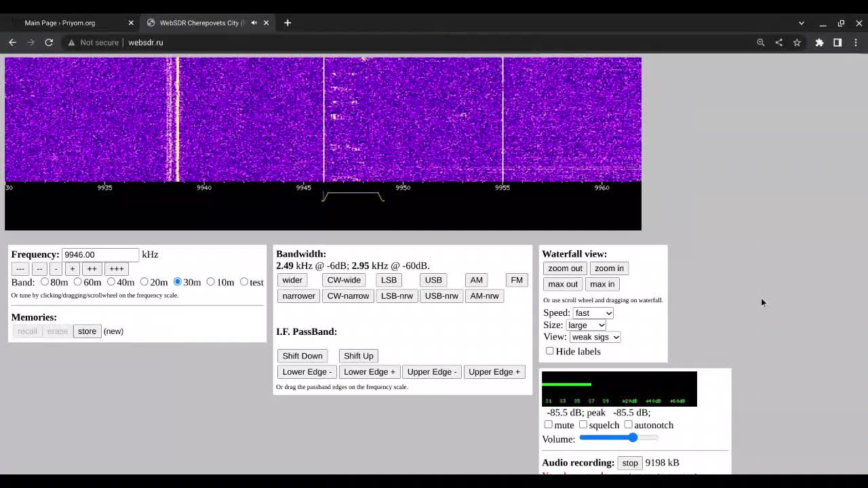Click max in waterfall button

602,285
